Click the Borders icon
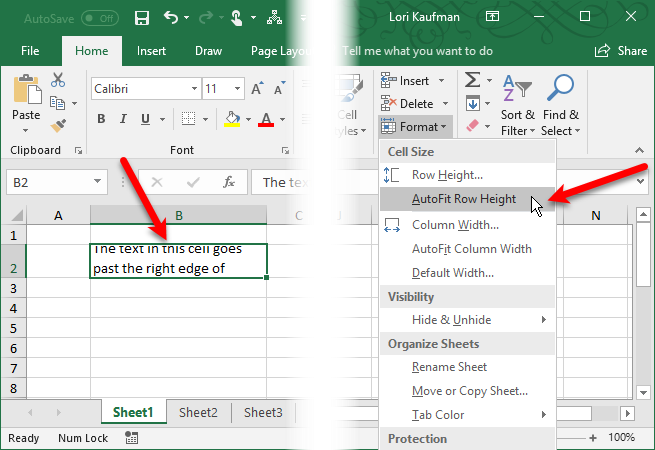The height and width of the screenshot is (450, 655). [x=188, y=119]
